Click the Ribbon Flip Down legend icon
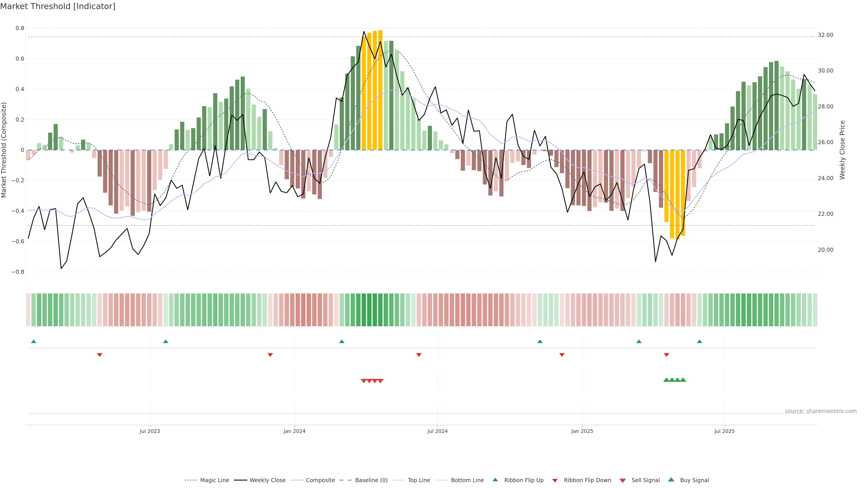Viewport: 868px width, 488px height. click(555, 480)
